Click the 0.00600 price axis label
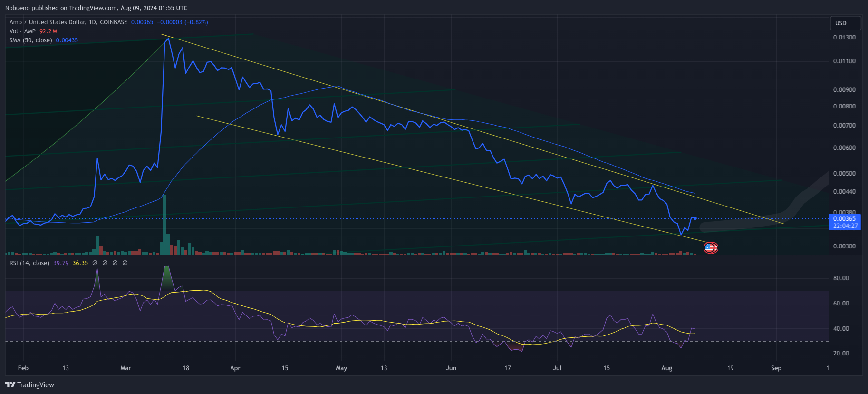 (844, 148)
